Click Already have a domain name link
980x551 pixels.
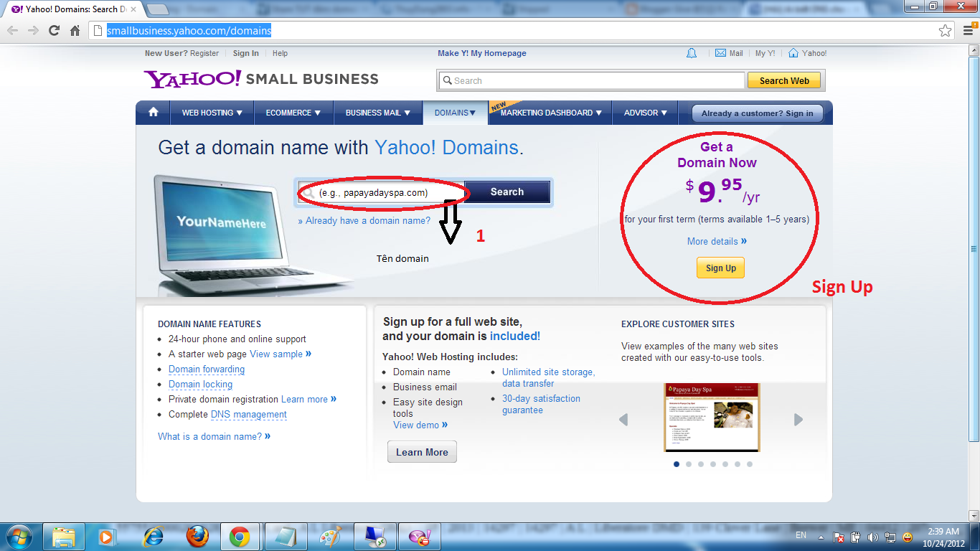click(x=364, y=220)
